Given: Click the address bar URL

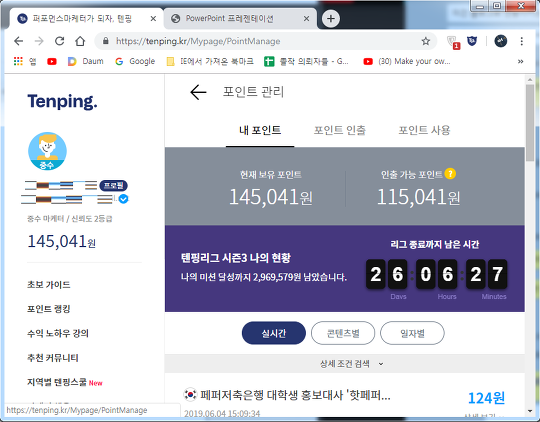Looking at the screenshot, I should tap(198, 41).
